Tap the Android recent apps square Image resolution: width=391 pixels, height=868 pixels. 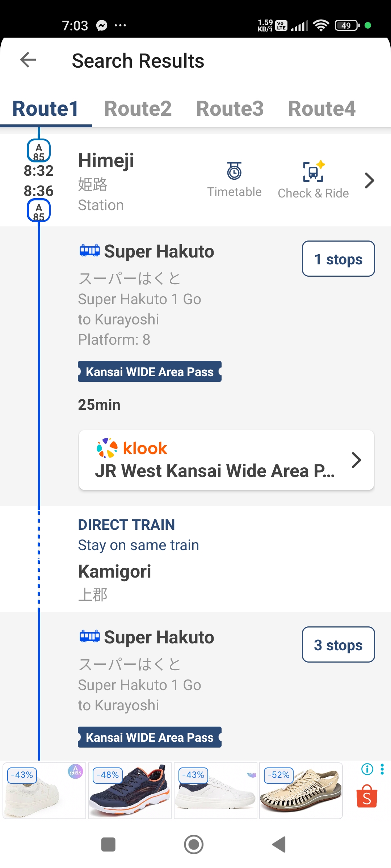(108, 844)
